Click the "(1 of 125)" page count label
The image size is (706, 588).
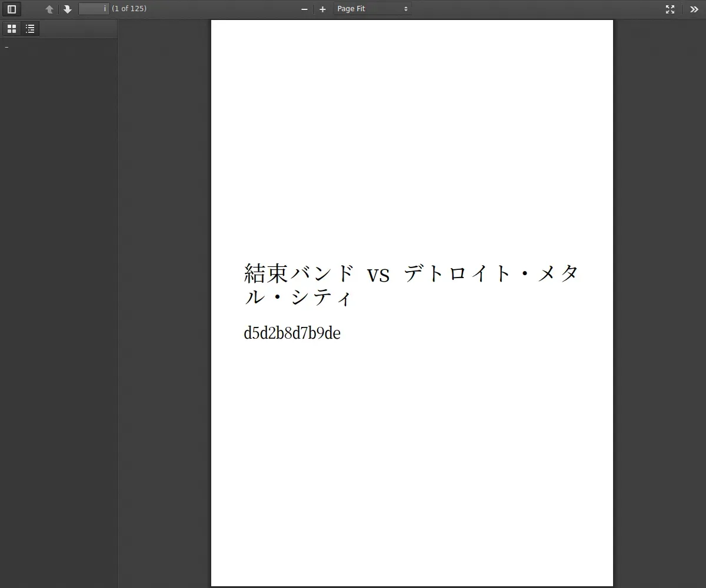tap(129, 9)
